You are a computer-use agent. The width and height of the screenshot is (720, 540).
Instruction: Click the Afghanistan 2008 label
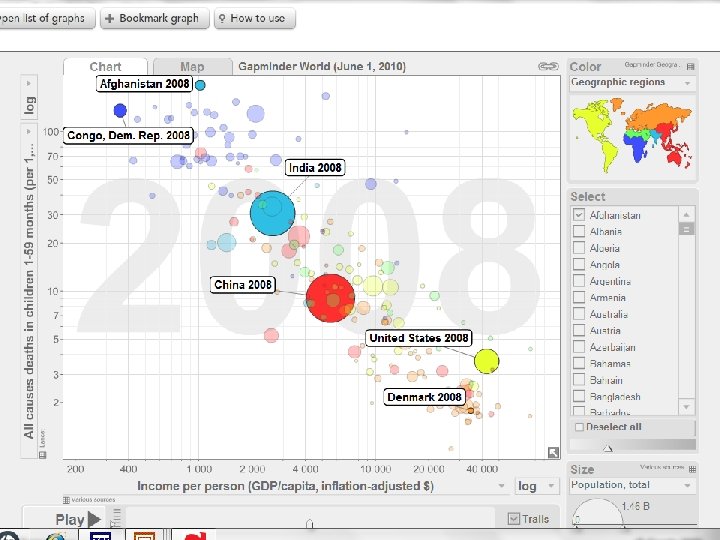pyautogui.click(x=144, y=84)
